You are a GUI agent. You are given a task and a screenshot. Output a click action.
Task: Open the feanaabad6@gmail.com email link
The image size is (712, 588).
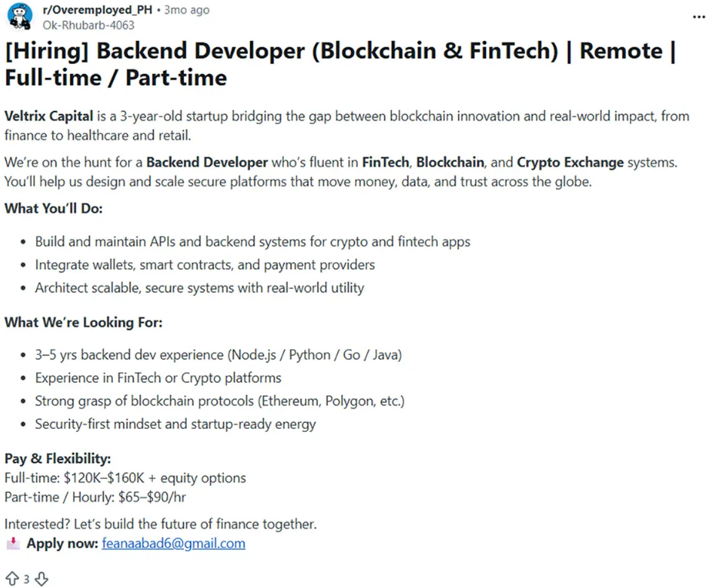click(173, 544)
